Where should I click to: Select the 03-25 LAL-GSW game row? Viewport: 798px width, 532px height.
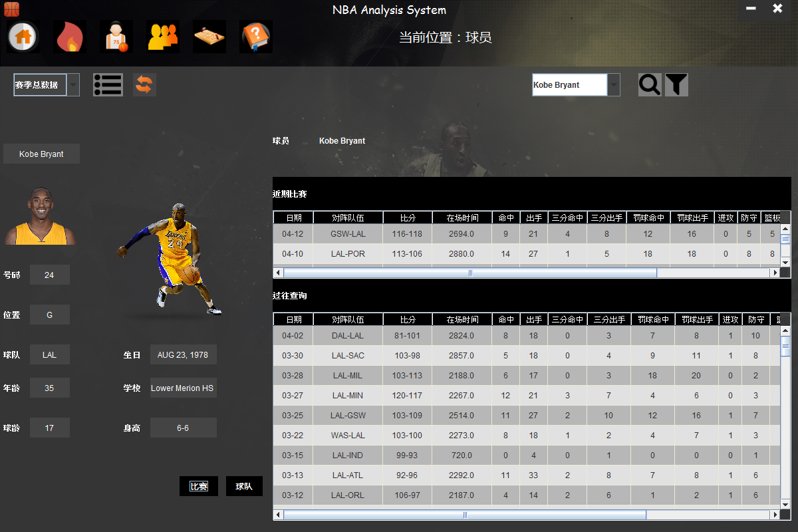(x=526, y=416)
